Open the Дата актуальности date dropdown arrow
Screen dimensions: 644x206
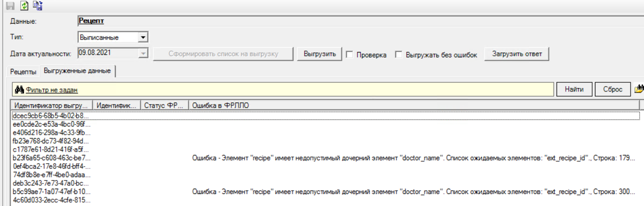[x=143, y=53]
